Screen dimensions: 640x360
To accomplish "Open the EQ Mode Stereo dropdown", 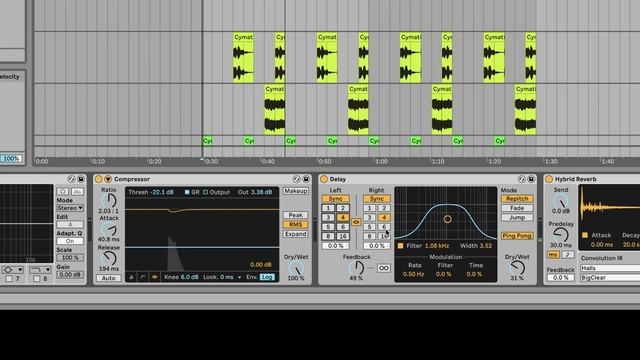I will (70, 208).
